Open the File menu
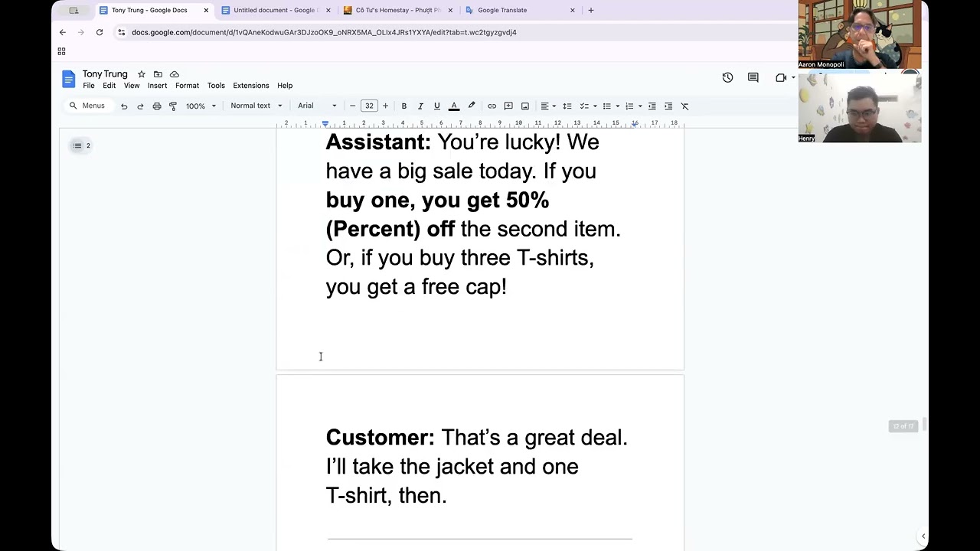 click(x=89, y=86)
